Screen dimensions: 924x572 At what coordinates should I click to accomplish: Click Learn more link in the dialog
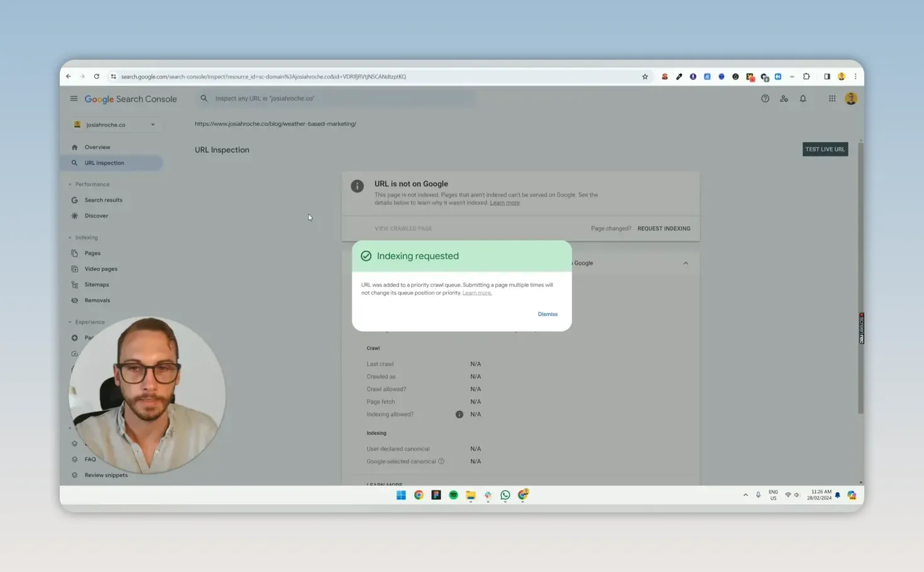pos(477,293)
